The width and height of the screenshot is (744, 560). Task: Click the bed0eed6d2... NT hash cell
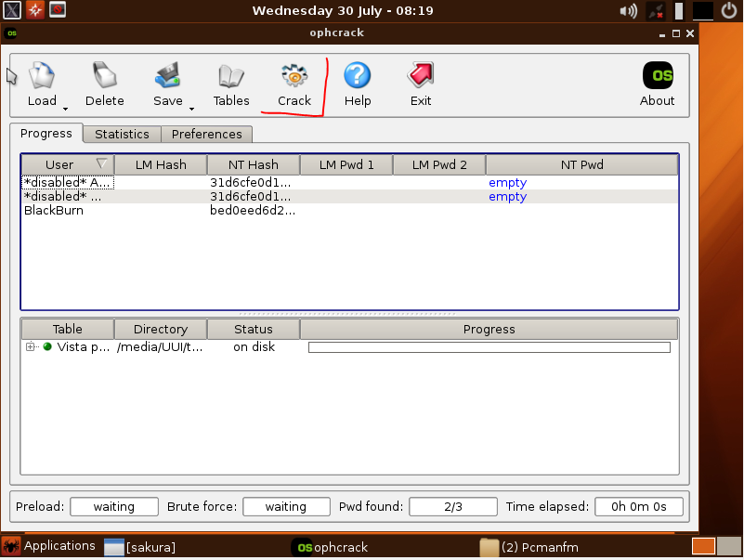click(x=253, y=210)
